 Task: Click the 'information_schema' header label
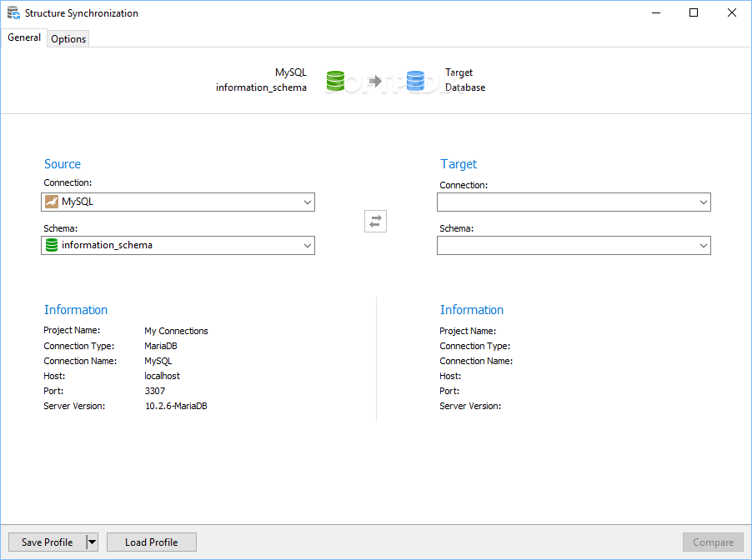(x=262, y=87)
